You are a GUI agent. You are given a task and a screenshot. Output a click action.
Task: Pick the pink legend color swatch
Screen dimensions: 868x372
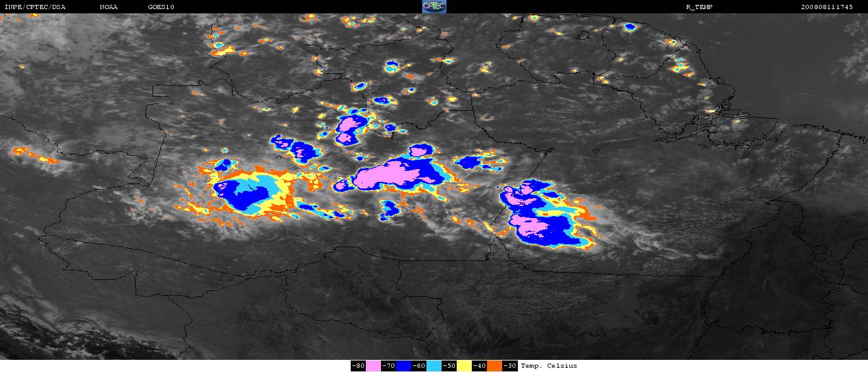point(373,366)
